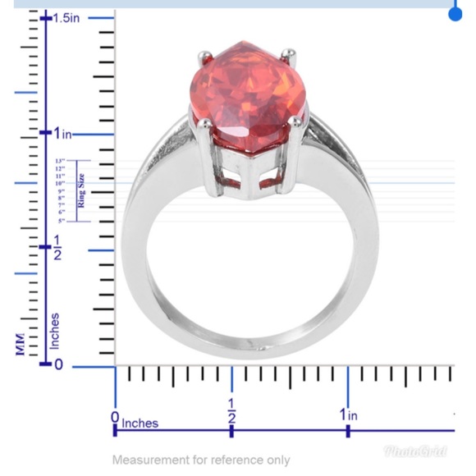Click the 13" ring size mark
This screenshot has width=476, height=476.
[x=60, y=161]
